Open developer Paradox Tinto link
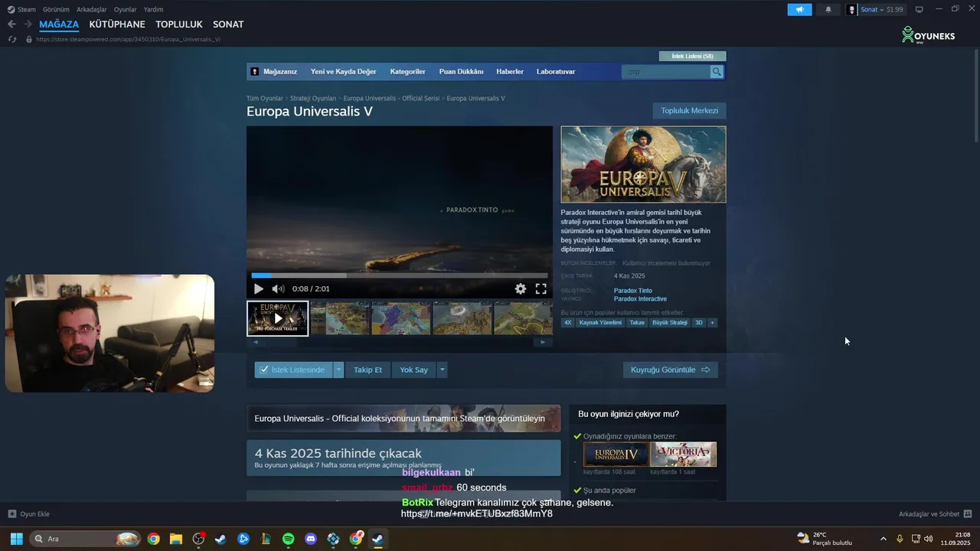Image resolution: width=980 pixels, height=551 pixels. point(633,291)
